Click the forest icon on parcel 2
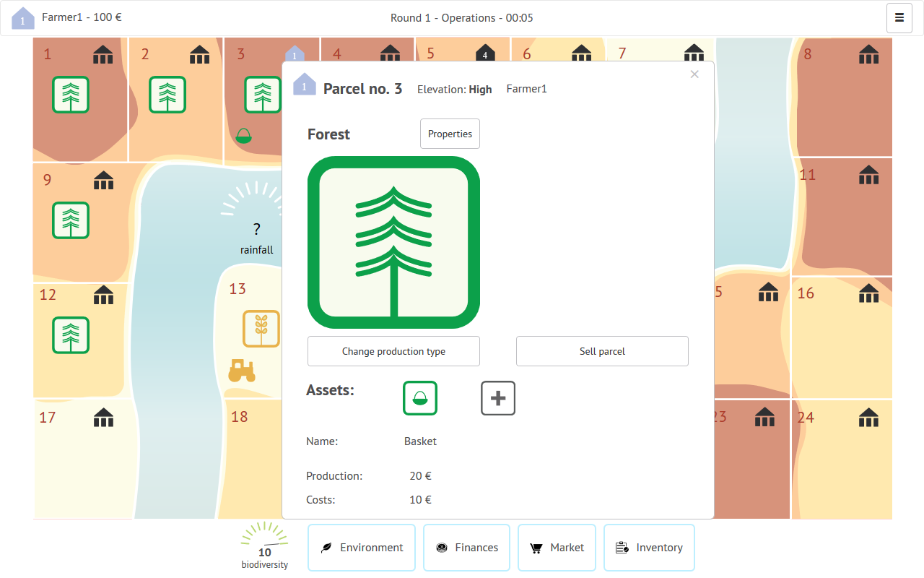Image resolution: width=924 pixels, height=578 pixels. point(167,95)
